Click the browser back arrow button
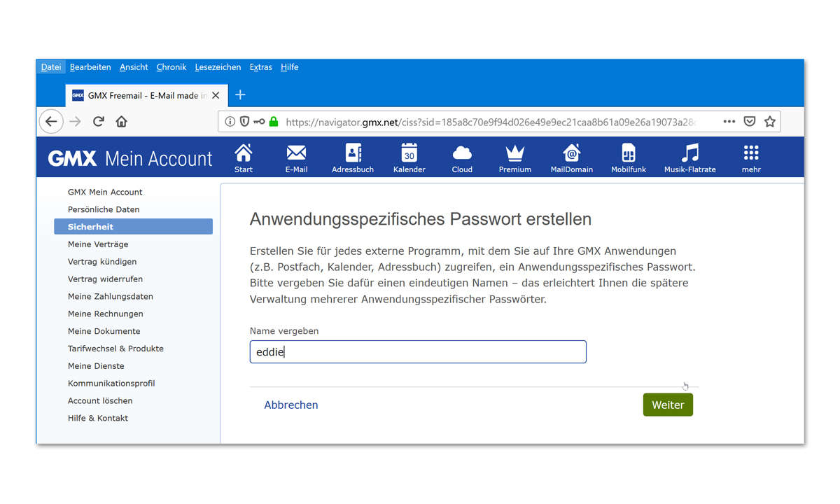Image resolution: width=840 pixels, height=504 pixels. pos(51,121)
